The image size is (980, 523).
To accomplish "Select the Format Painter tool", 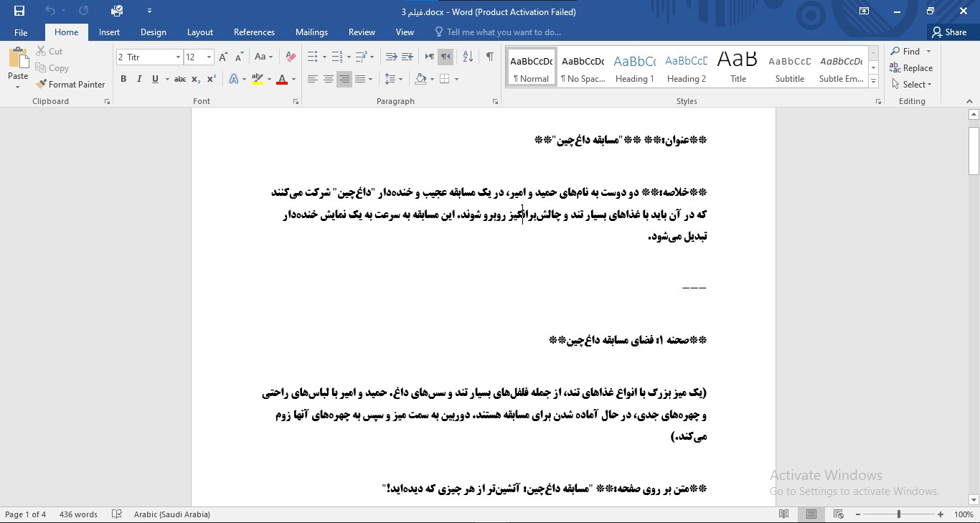I will pyautogui.click(x=70, y=85).
